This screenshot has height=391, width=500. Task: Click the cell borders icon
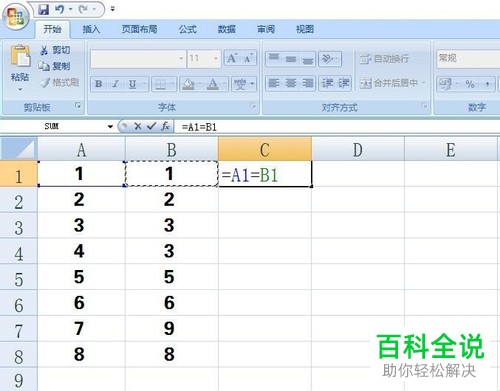coord(160,84)
